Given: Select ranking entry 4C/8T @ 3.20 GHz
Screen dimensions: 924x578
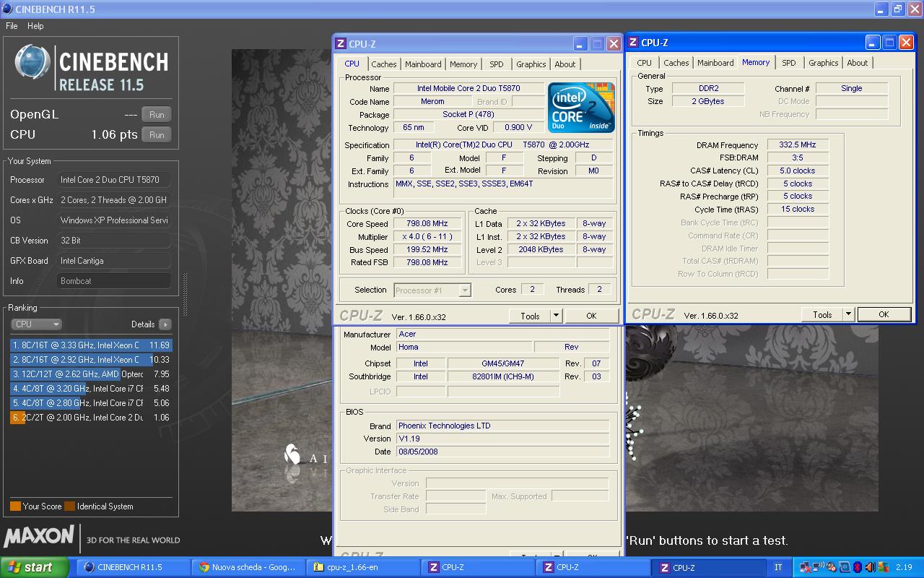Looking at the screenshot, I should tap(91, 389).
